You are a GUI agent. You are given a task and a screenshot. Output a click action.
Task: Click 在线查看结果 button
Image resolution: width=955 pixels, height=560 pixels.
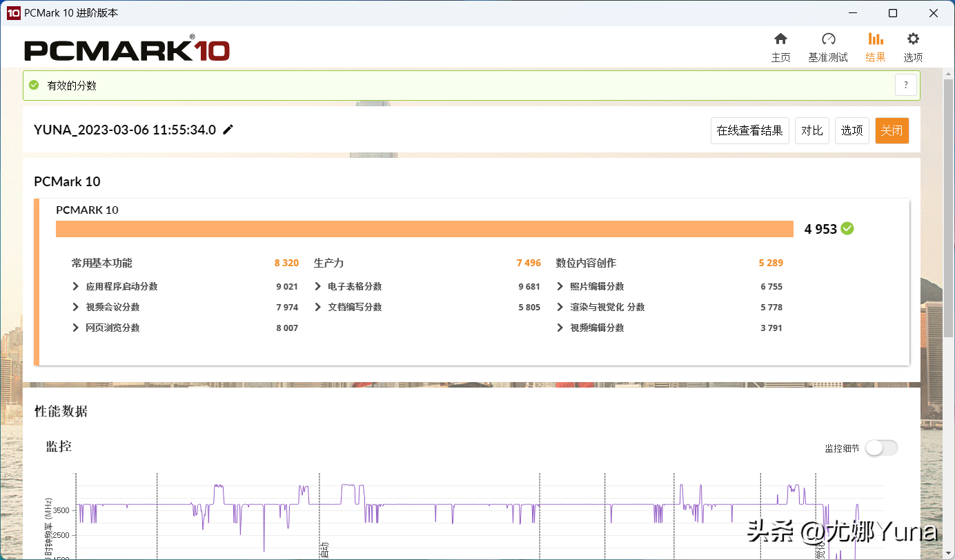point(750,130)
